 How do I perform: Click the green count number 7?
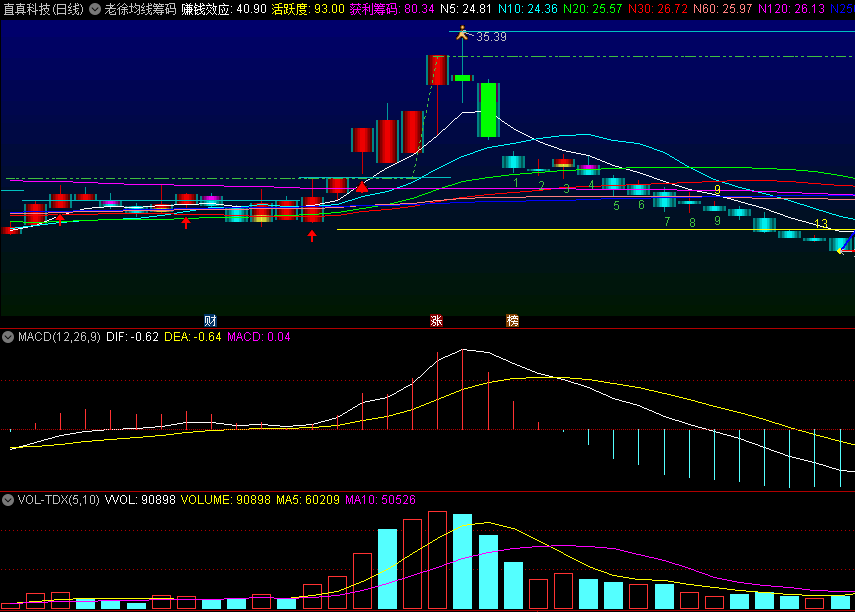click(x=667, y=221)
